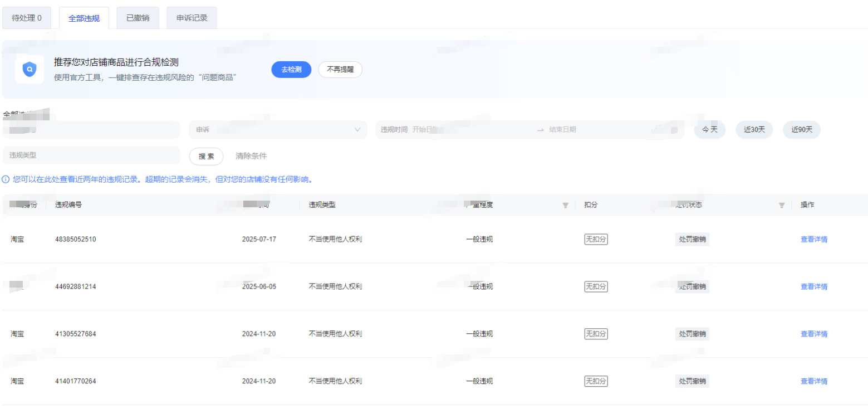Click the filter icon in 严重程度 column
Image resolution: width=868 pixels, height=409 pixels.
[x=565, y=205]
